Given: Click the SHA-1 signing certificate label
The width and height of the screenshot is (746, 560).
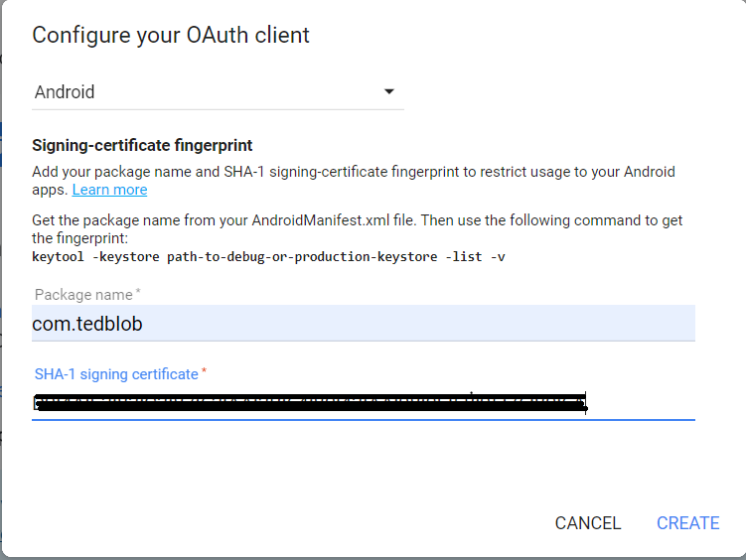Looking at the screenshot, I should pos(116,374).
